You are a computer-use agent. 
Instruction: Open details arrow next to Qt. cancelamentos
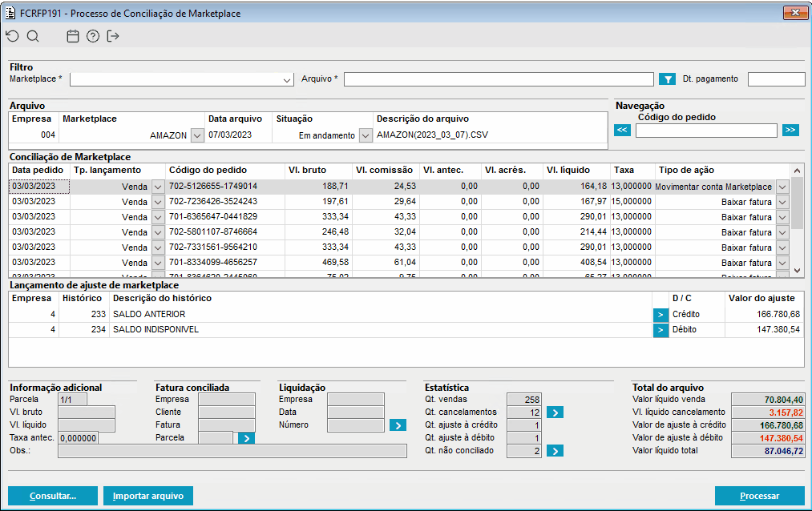pos(555,412)
